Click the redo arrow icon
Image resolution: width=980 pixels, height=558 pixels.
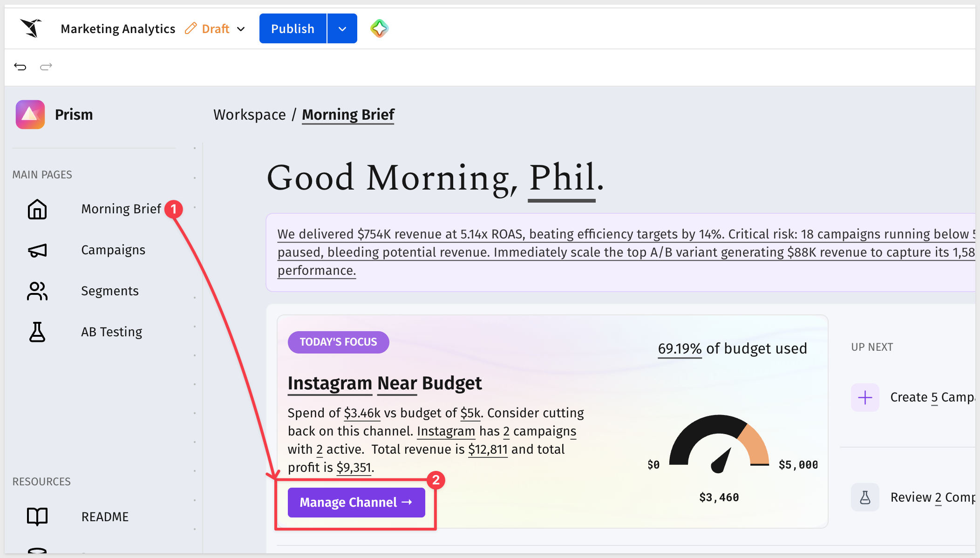click(46, 67)
